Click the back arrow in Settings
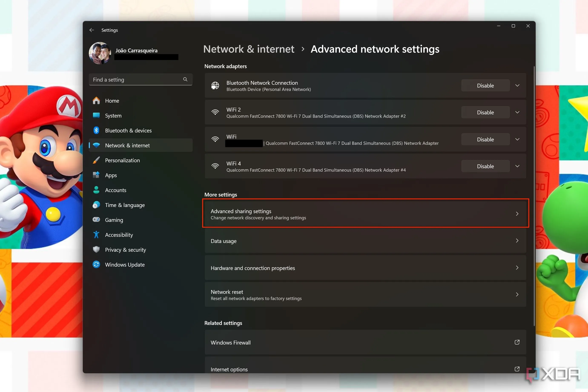This screenshot has width=588, height=392. (x=92, y=30)
